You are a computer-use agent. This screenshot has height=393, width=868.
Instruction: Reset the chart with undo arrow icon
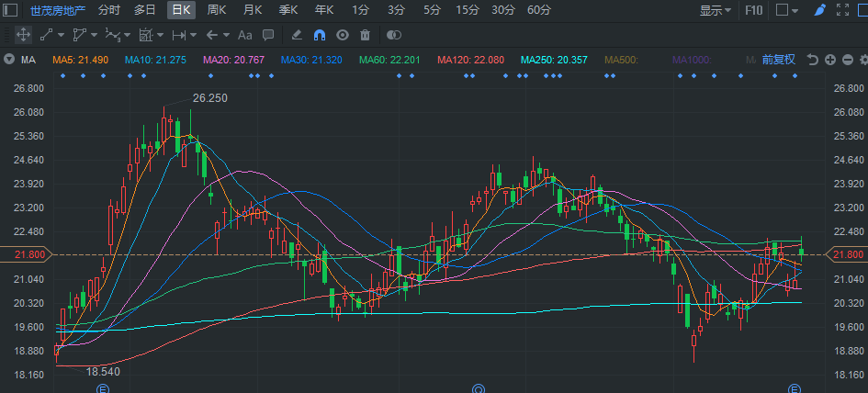coord(812,60)
